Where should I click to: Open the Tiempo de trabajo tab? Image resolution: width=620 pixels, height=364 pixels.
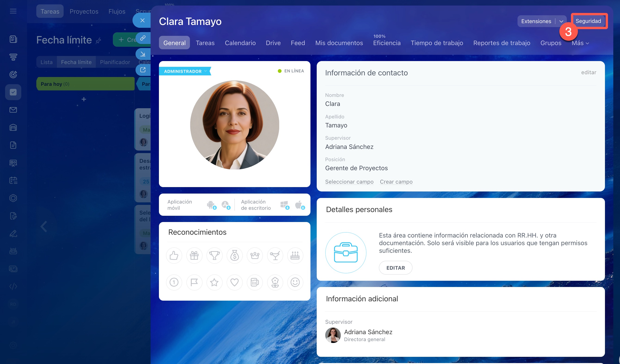pos(437,43)
